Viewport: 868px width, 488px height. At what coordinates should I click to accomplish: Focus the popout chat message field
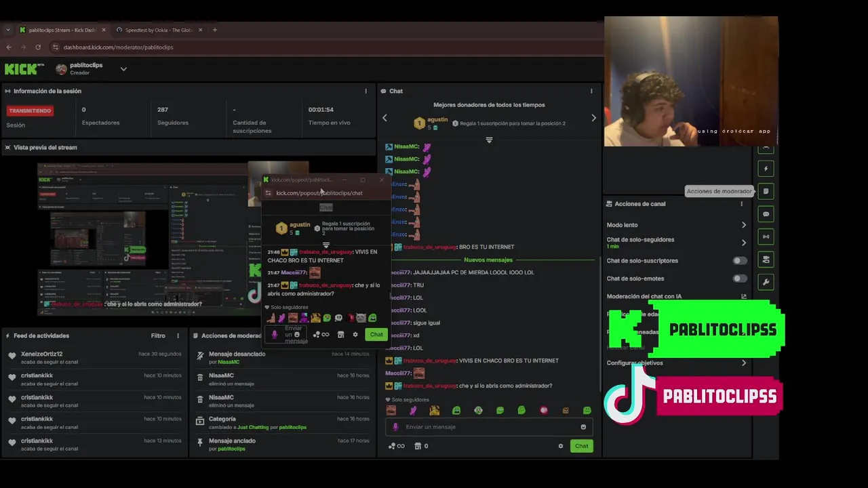point(287,334)
